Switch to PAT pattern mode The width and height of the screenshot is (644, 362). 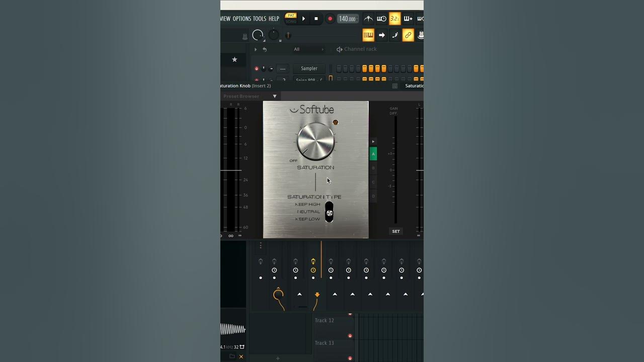coord(291,16)
